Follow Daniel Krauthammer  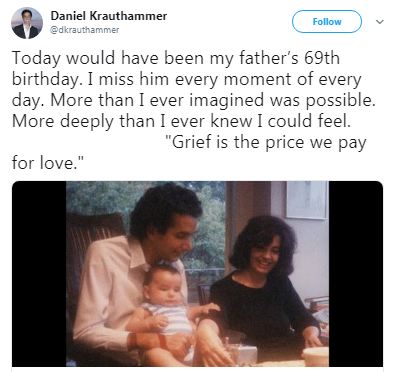tap(327, 22)
